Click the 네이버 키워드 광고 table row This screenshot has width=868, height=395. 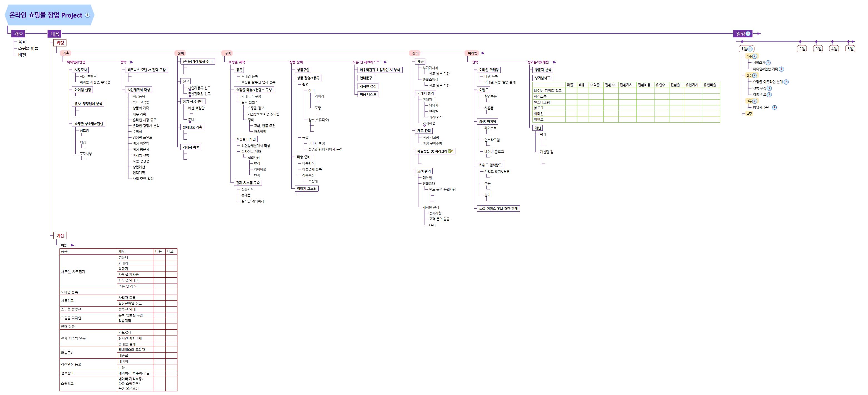pos(547,91)
